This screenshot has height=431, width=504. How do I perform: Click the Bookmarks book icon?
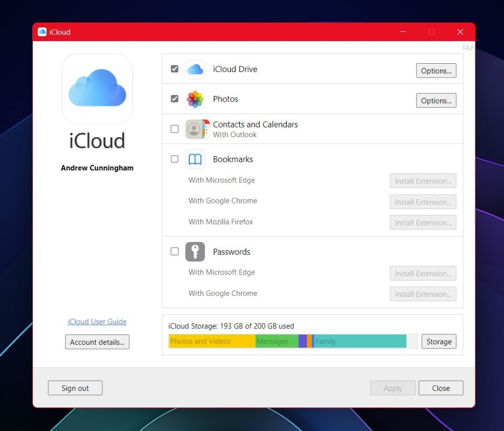pos(195,159)
